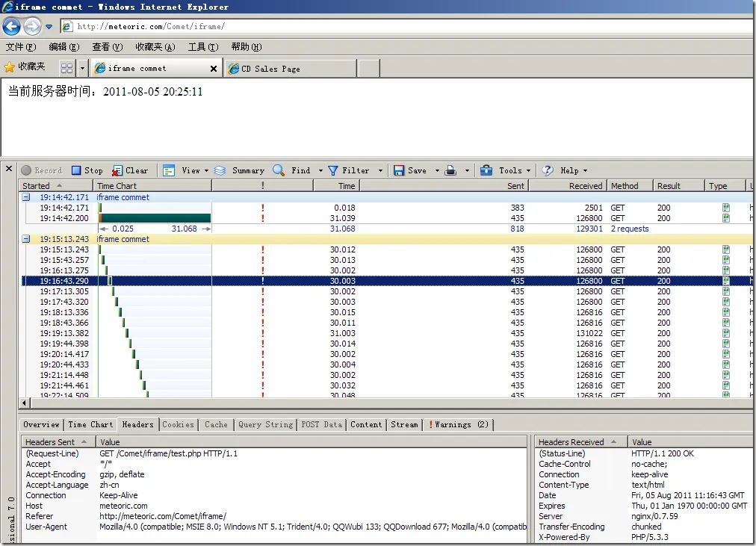This screenshot has height=546, width=756.
Task: Open the Warnings (2) tab
Action: click(x=458, y=424)
